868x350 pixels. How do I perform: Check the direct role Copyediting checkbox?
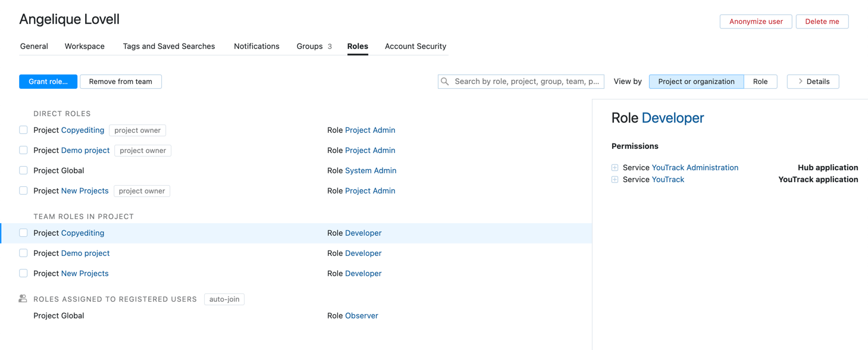[x=23, y=130]
